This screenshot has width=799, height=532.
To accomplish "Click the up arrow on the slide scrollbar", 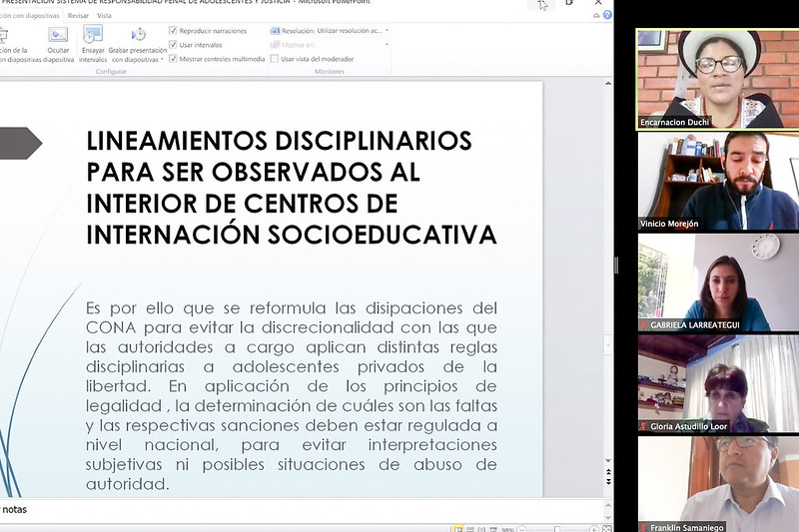I will (608, 84).
